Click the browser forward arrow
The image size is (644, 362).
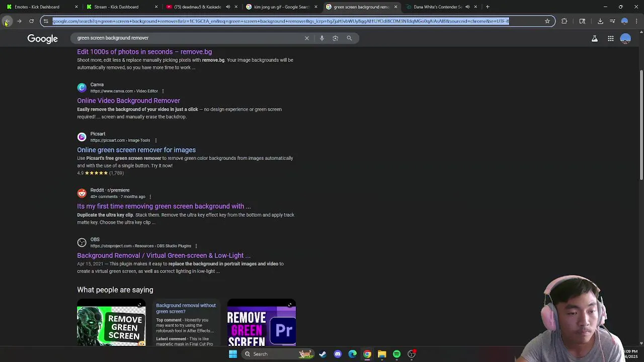tap(19, 21)
